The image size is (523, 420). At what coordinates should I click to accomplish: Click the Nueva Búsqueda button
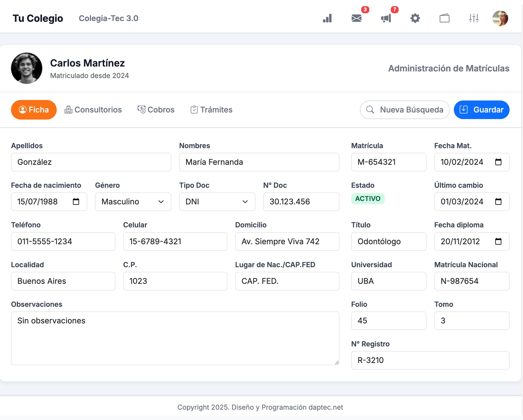coord(405,110)
